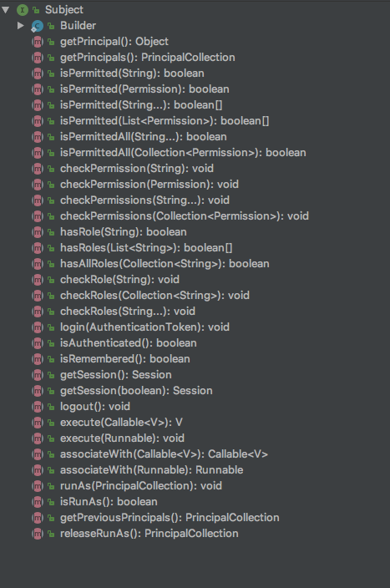Select isAuthenticated(): boolean
390x588 pixels.
(x=129, y=343)
